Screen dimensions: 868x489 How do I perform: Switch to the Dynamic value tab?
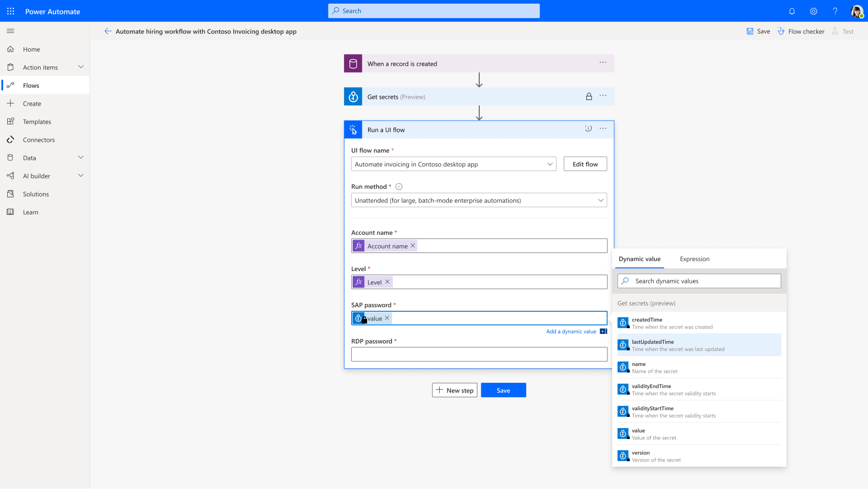tap(639, 259)
